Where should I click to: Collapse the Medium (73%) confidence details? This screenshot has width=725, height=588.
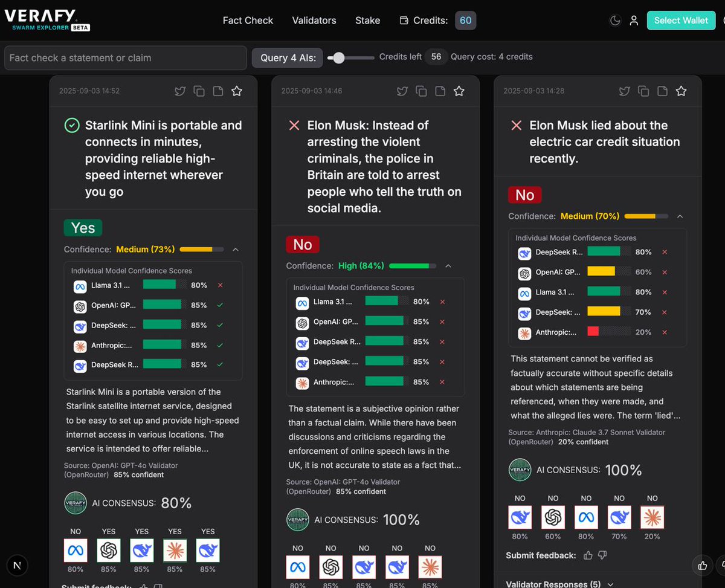[x=236, y=249]
